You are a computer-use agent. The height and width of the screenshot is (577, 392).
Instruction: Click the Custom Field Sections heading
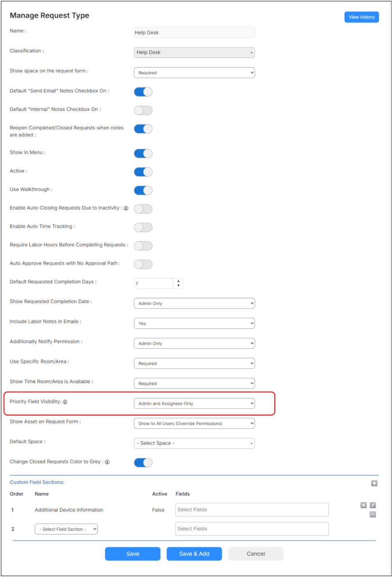pyautogui.click(x=37, y=482)
